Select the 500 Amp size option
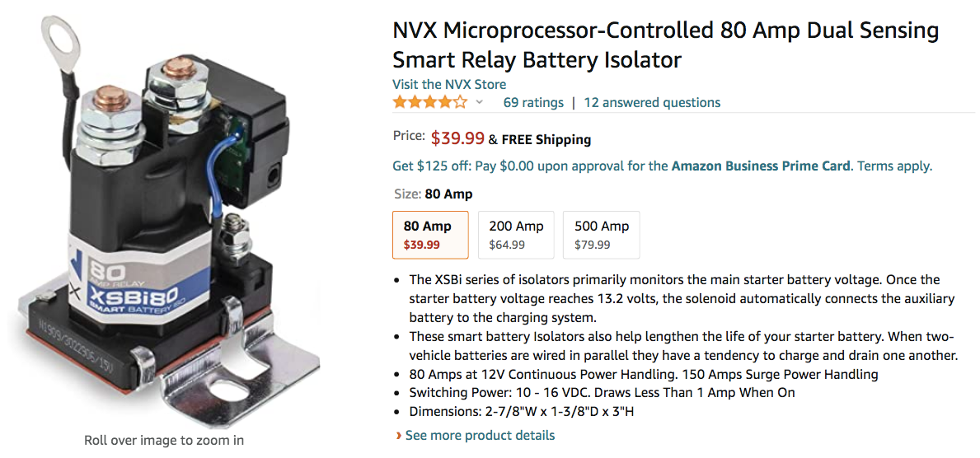Image resolution: width=980 pixels, height=458 pixels. point(601,234)
